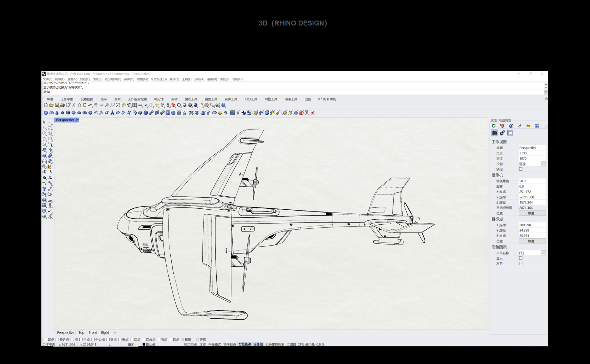Open the 投影 projection dropdown
The image size is (590, 364).
coord(544,164)
